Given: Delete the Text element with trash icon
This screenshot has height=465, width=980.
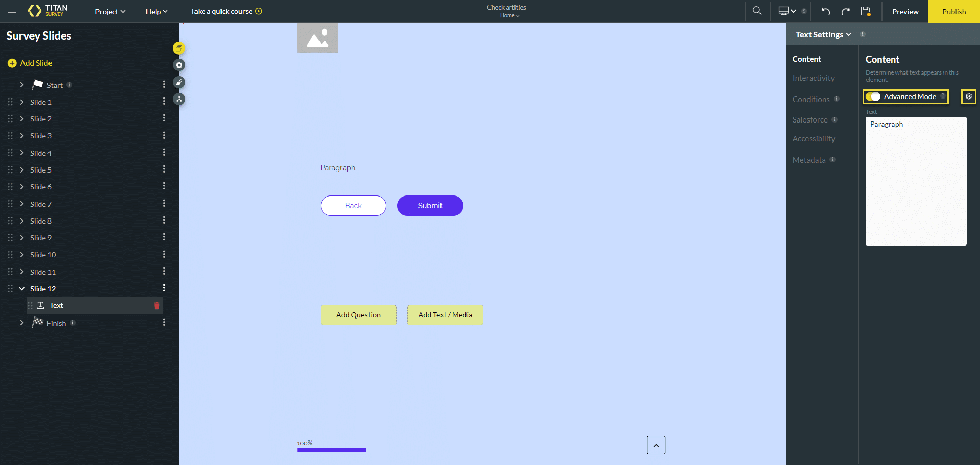Looking at the screenshot, I should click(157, 306).
